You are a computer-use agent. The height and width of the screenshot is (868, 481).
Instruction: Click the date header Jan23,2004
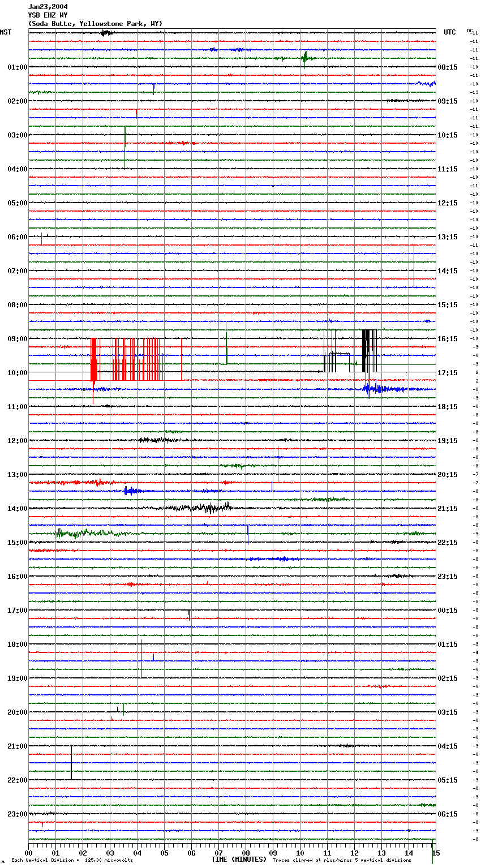point(48,7)
